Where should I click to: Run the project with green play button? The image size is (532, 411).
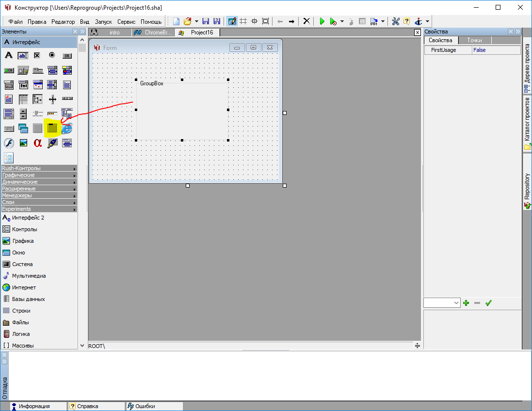322,21
